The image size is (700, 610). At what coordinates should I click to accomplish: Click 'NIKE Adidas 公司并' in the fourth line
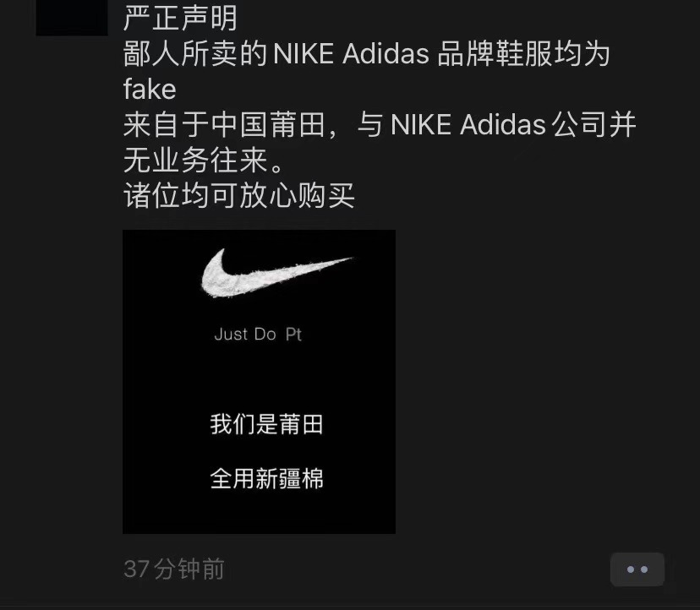(x=513, y=124)
